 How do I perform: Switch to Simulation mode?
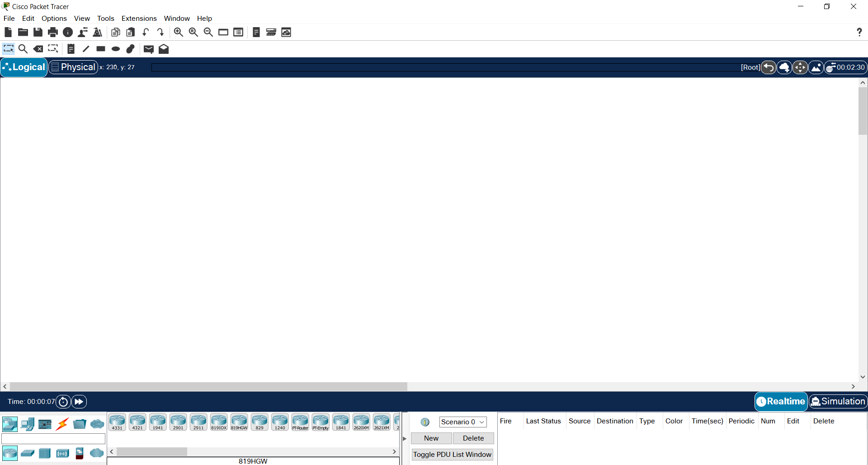[838, 401]
